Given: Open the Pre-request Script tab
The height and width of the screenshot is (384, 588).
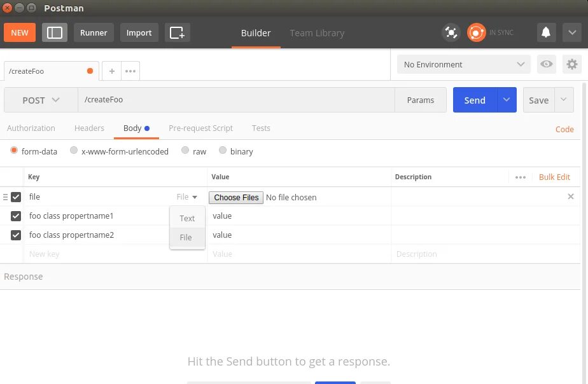Looking at the screenshot, I should point(200,128).
